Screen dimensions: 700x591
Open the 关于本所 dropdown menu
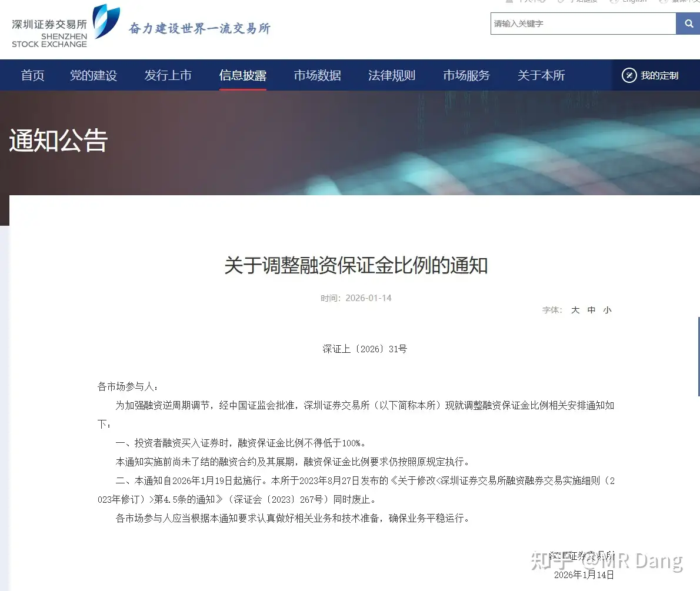tap(541, 75)
